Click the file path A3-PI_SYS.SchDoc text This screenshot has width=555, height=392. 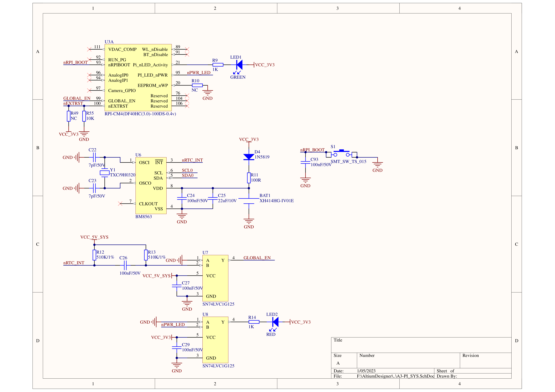(x=395, y=376)
